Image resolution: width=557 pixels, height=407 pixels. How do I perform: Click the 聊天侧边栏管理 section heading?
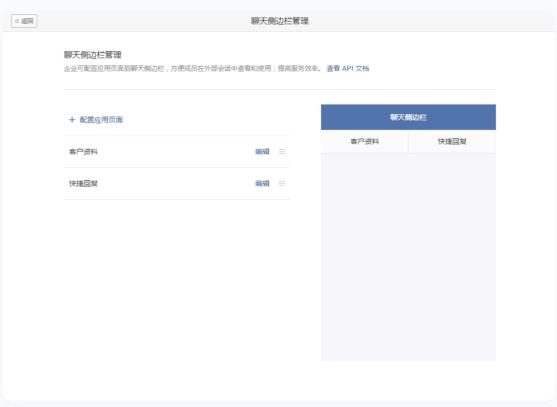pyautogui.click(x=93, y=55)
